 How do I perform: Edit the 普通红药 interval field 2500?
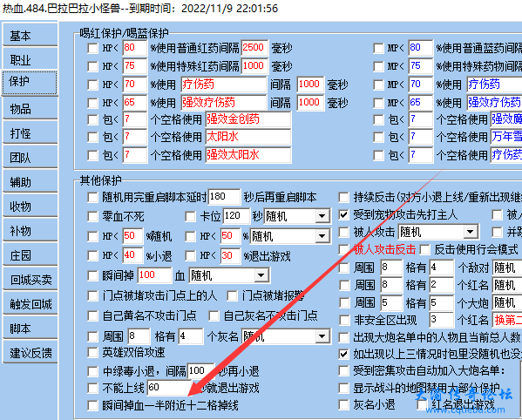click(x=254, y=48)
